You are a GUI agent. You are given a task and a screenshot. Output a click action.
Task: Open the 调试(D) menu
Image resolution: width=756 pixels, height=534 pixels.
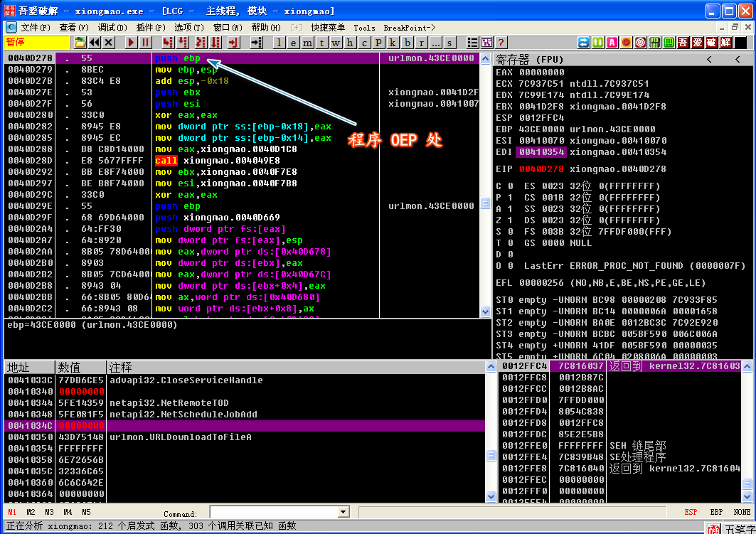click(x=112, y=28)
